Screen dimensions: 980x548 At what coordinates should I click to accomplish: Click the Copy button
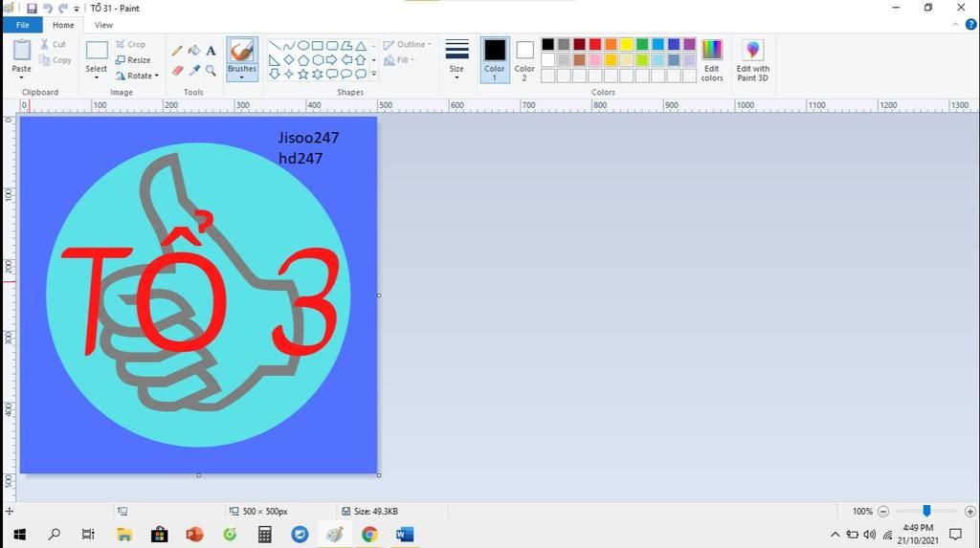coord(55,60)
